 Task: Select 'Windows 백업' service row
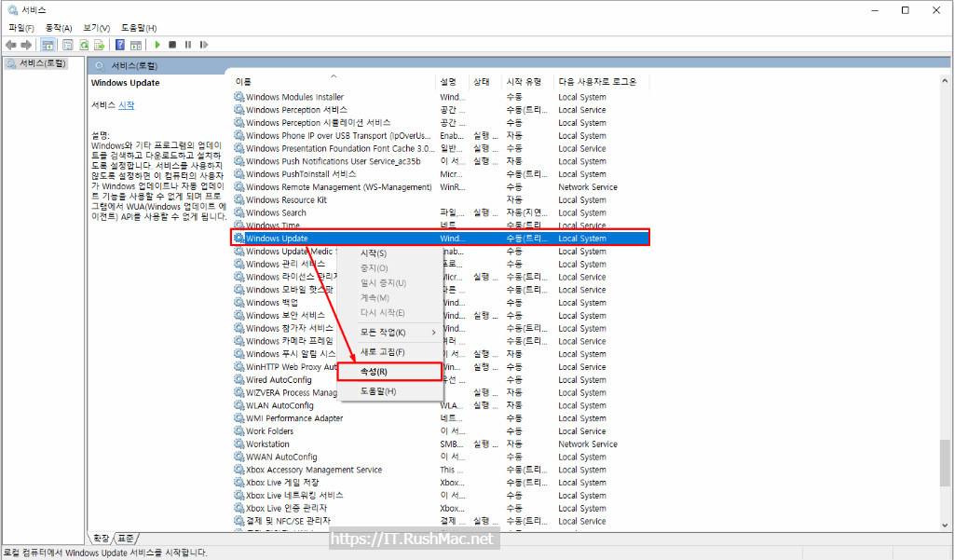pos(441,303)
